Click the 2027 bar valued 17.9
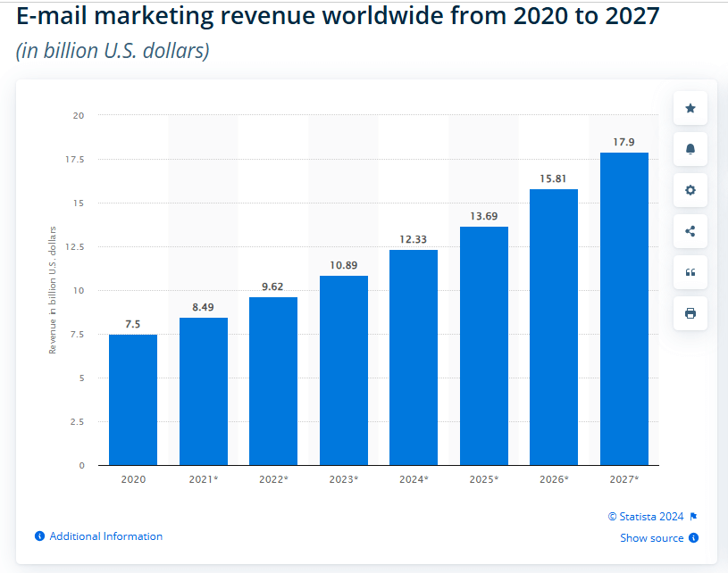The image size is (728, 573). pos(623,309)
